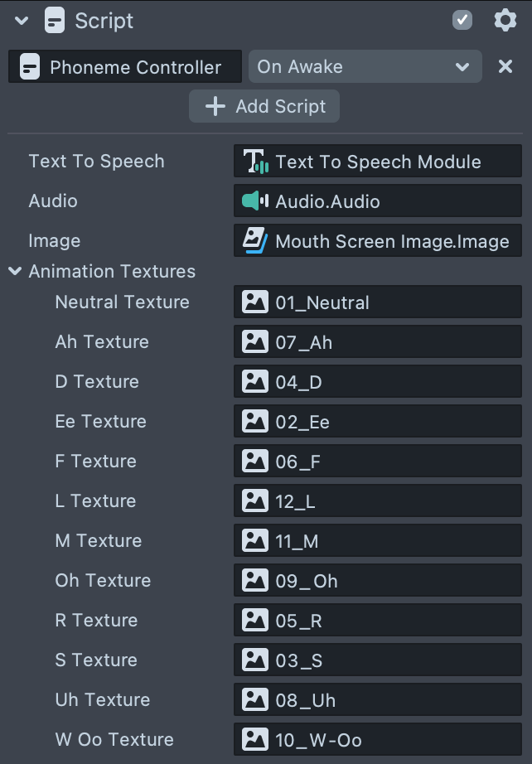The image size is (532, 764).
Task: Click the Mouth Screen Image icon
Action: (255, 241)
